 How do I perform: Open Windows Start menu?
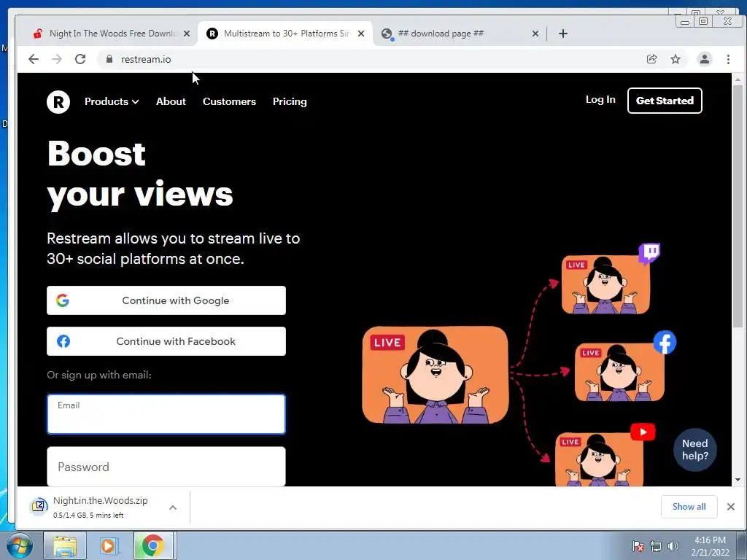click(20, 545)
